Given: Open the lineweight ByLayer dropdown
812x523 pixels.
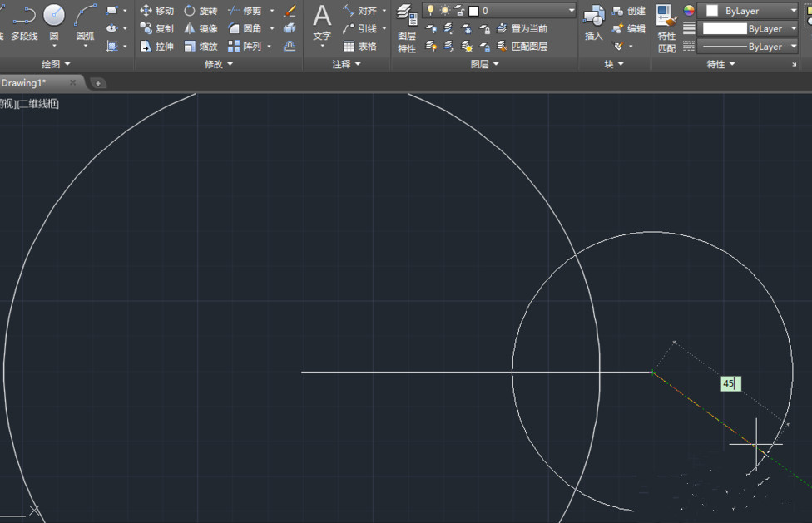Looking at the screenshot, I should click(794, 28).
